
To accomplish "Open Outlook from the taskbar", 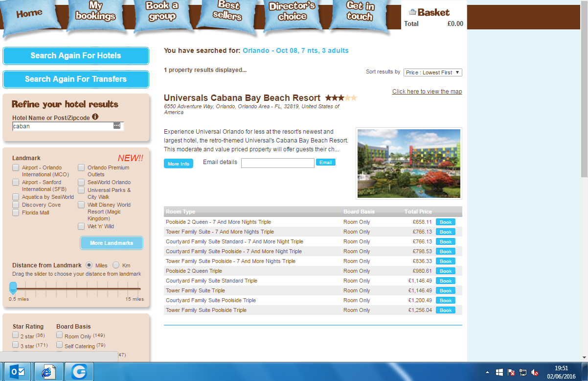I will click(x=18, y=372).
